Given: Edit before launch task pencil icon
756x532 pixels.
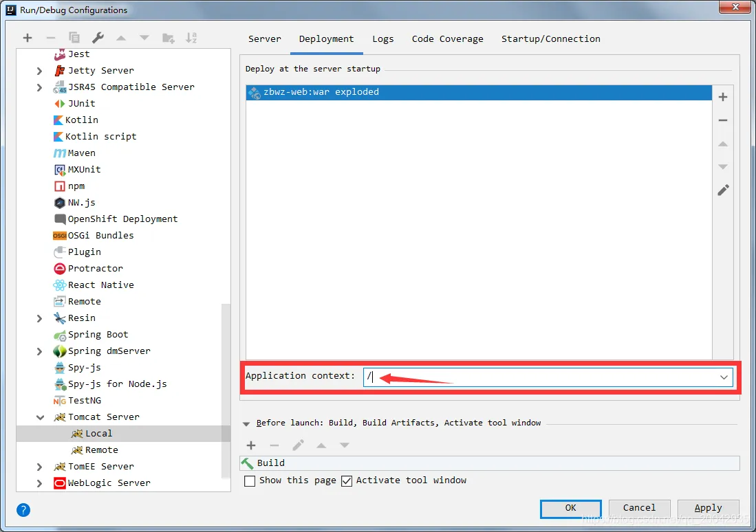Looking at the screenshot, I should pos(298,445).
